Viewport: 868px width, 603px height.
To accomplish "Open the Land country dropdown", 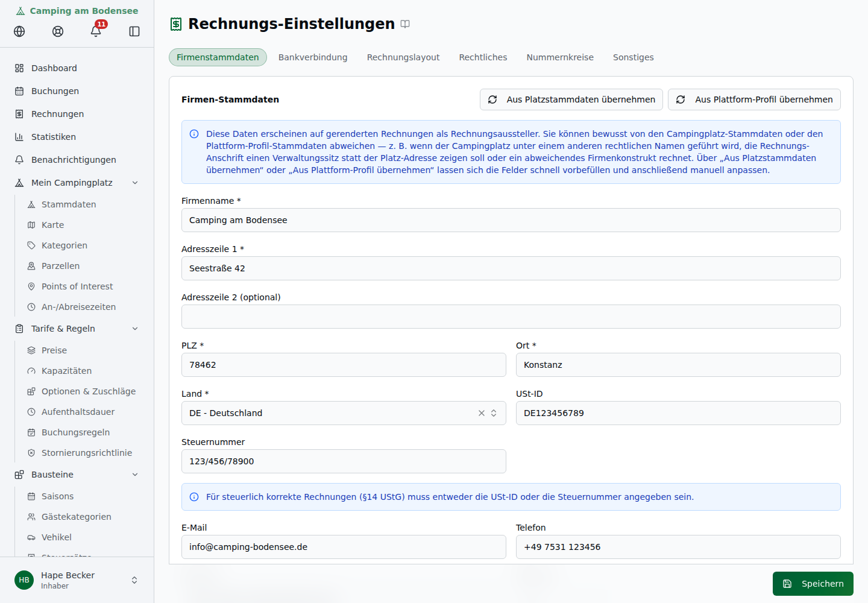I will tap(344, 413).
